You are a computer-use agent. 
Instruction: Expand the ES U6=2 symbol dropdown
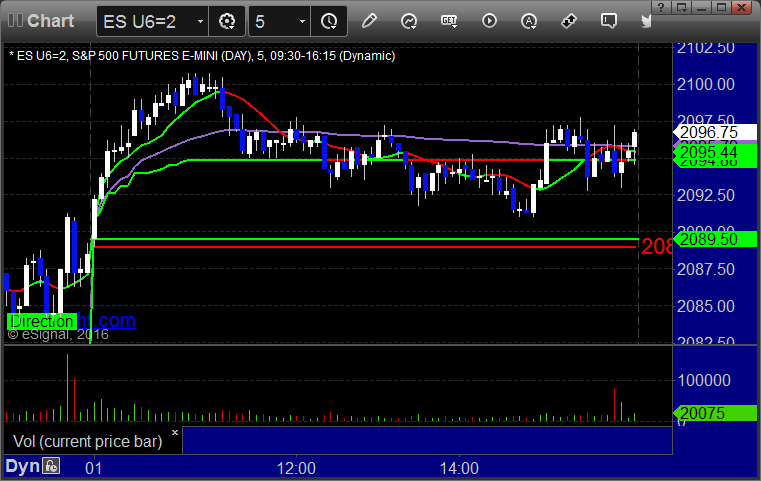[200, 21]
